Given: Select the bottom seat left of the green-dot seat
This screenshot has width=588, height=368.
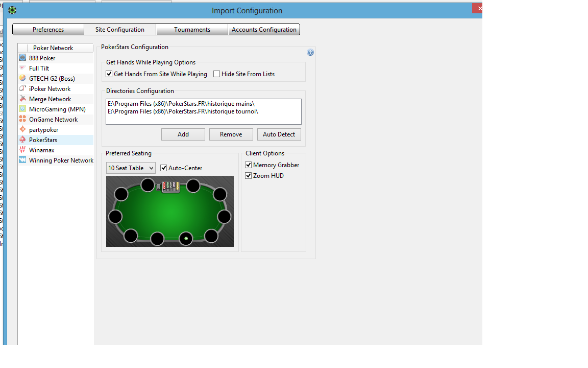Looking at the screenshot, I should pyautogui.click(x=157, y=239).
